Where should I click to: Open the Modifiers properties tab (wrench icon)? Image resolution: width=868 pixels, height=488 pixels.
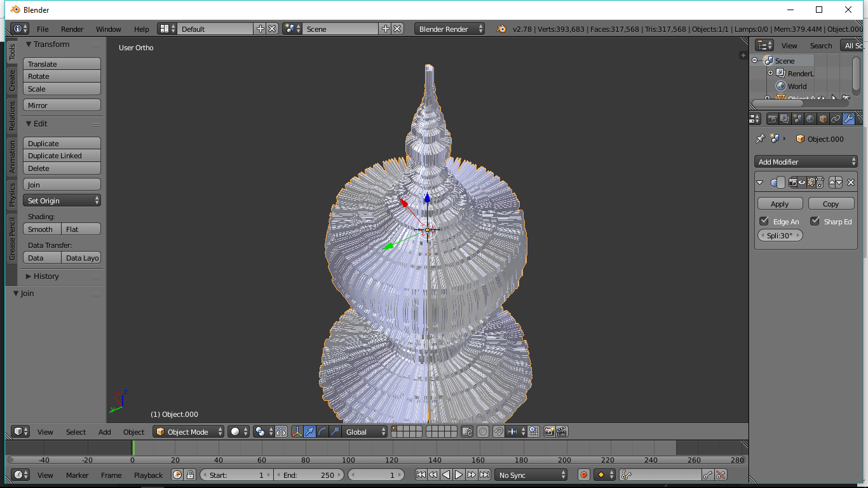pos(848,119)
